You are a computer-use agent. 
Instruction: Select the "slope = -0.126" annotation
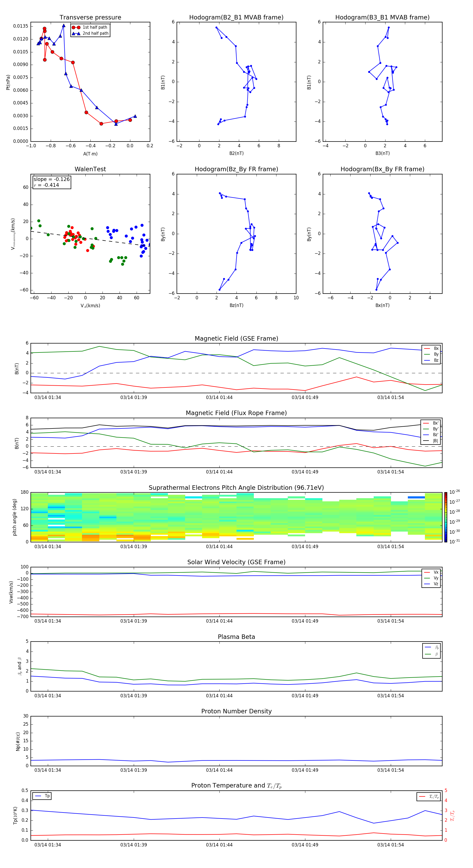(x=52, y=179)
